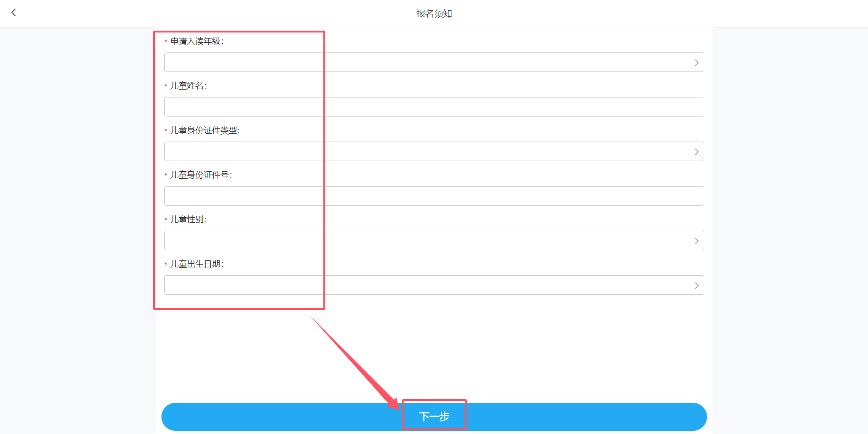Open the 儿童身份证件类型 chevron arrow
The image size is (868, 434).
point(696,152)
